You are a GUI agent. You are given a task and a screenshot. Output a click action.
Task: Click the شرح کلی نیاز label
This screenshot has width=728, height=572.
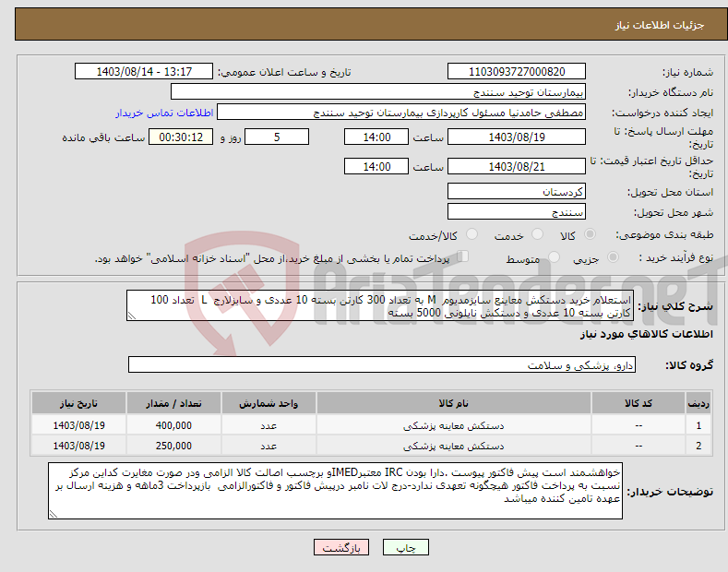tap(675, 306)
